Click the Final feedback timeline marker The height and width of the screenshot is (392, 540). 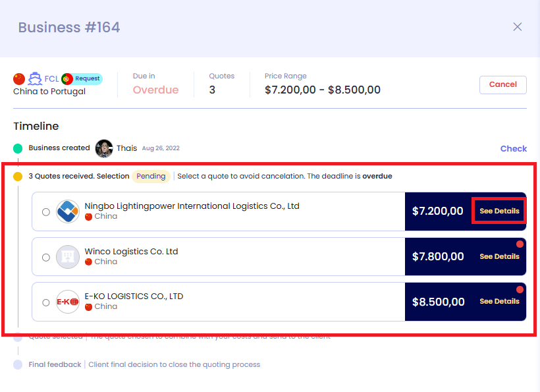(18, 364)
